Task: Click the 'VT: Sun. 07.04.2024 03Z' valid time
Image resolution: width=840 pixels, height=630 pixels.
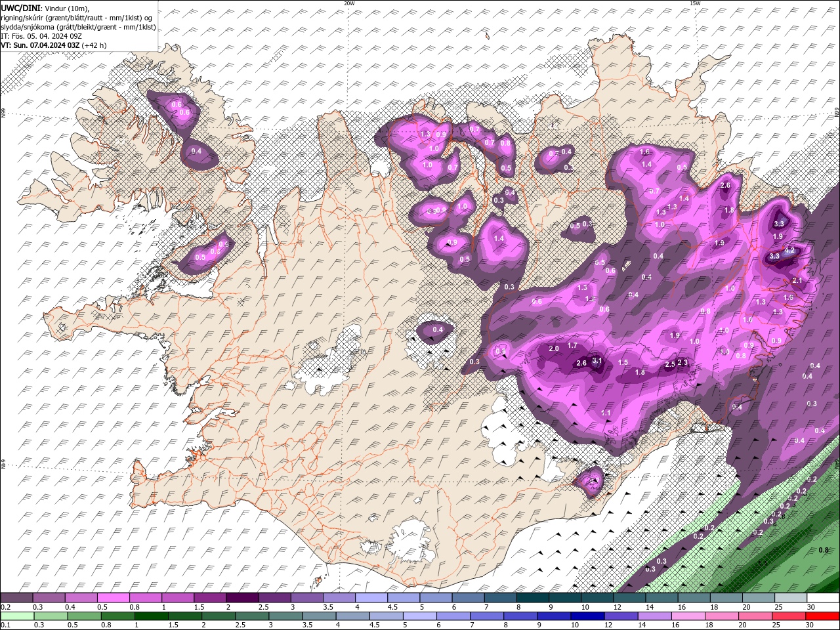Action: pos(40,45)
